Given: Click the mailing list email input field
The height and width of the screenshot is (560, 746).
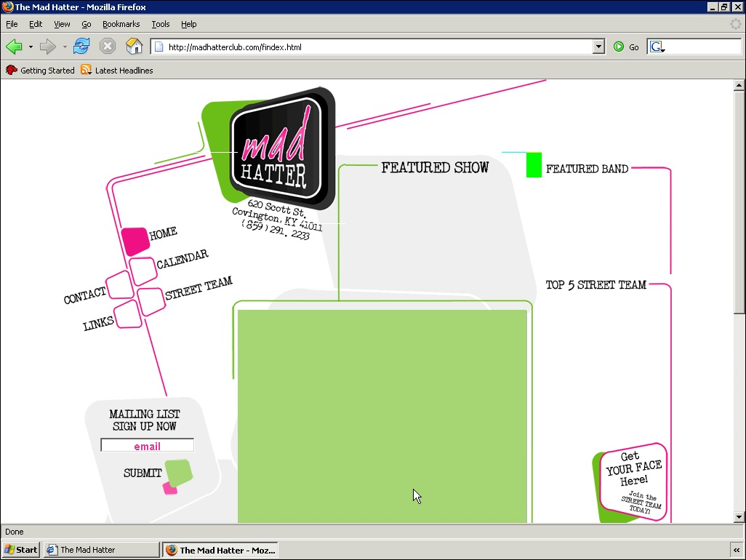Looking at the screenshot, I should click(x=147, y=445).
